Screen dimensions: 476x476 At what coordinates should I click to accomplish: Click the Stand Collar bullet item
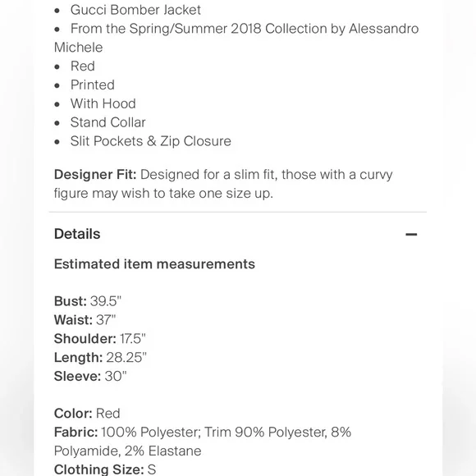(108, 122)
